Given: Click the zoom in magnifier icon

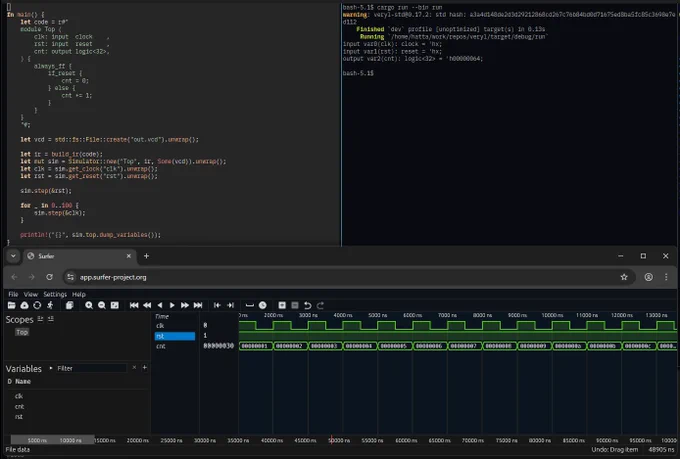Looking at the screenshot, I should click(89, 305).
